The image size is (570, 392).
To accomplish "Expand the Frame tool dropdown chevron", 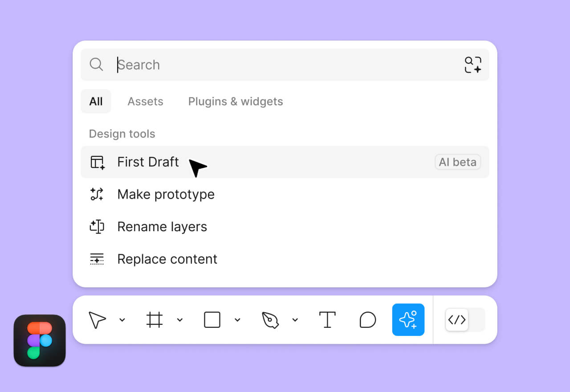I will (180, 320).
